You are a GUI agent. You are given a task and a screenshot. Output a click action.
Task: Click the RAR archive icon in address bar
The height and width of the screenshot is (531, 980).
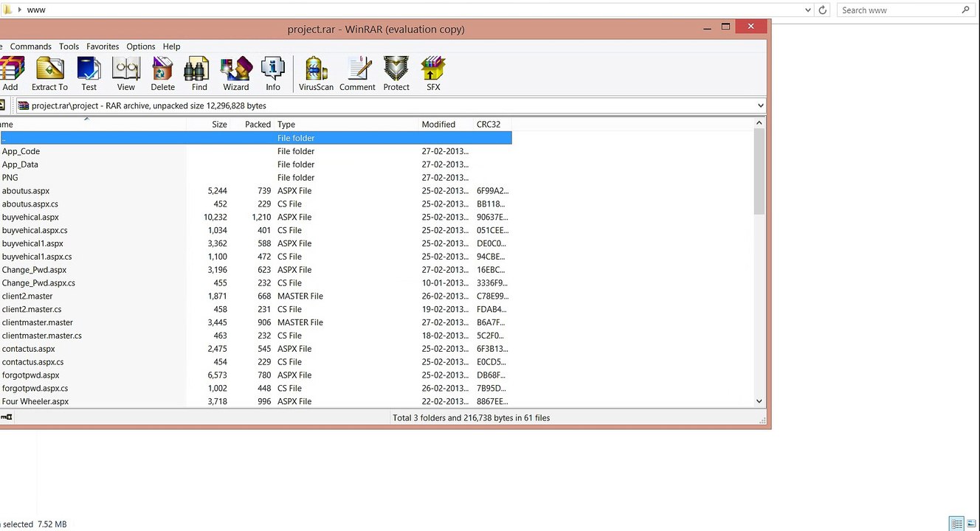pos(24,105)
